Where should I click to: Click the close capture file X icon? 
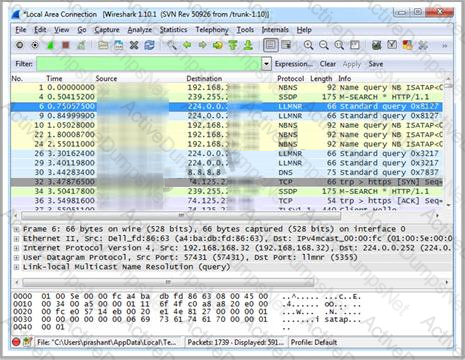pos(134,45)
